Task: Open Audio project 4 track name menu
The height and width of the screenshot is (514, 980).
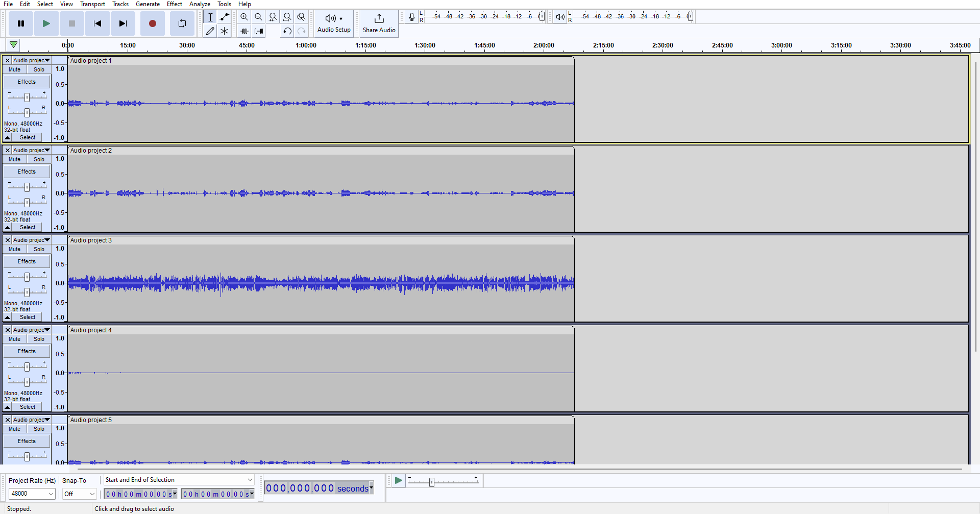Action: pyautogui.click(x=32, y=330)
